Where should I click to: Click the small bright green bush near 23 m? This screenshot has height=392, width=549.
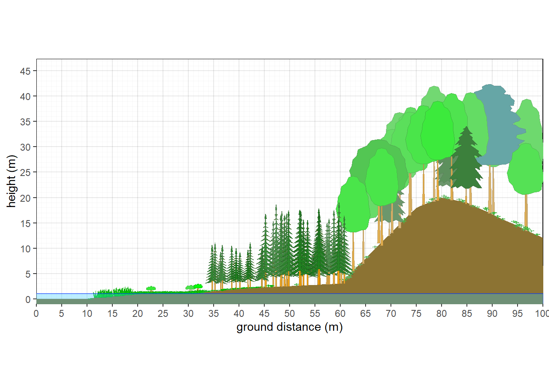(x=151, y=288)
